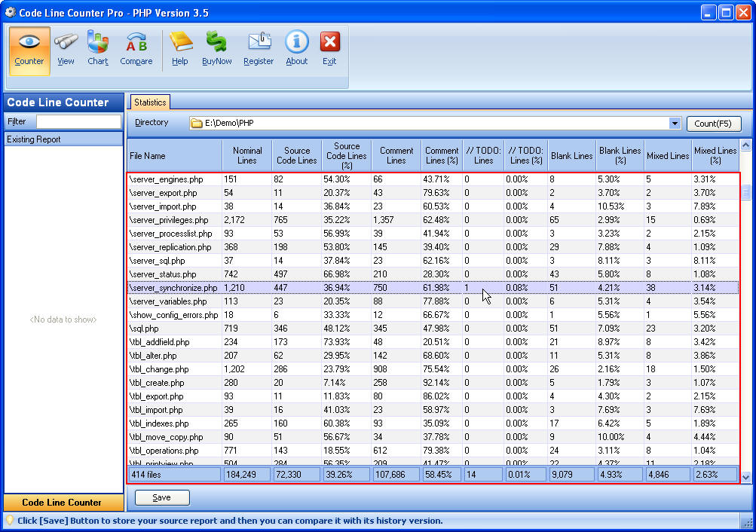756x532 pixels.
Task: Select the Counter eye icon
Action: click(29, 42)
